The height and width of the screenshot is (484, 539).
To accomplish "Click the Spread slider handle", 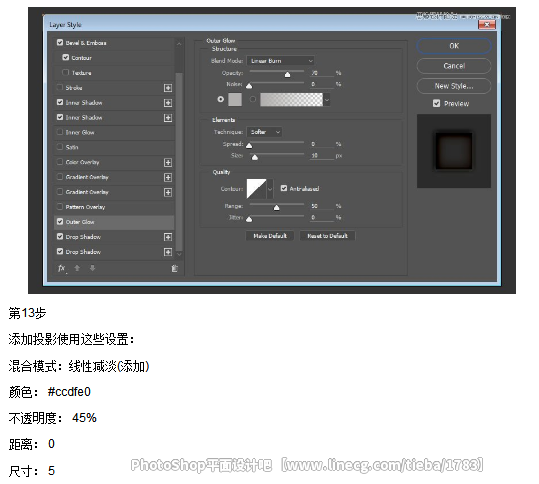I will click(249, 146).
